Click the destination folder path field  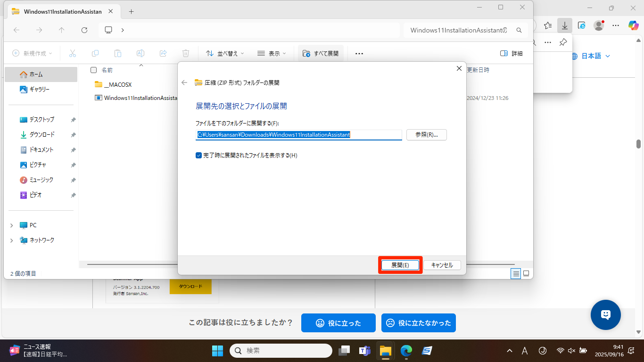pyautogui.click(x=298, y=135)
